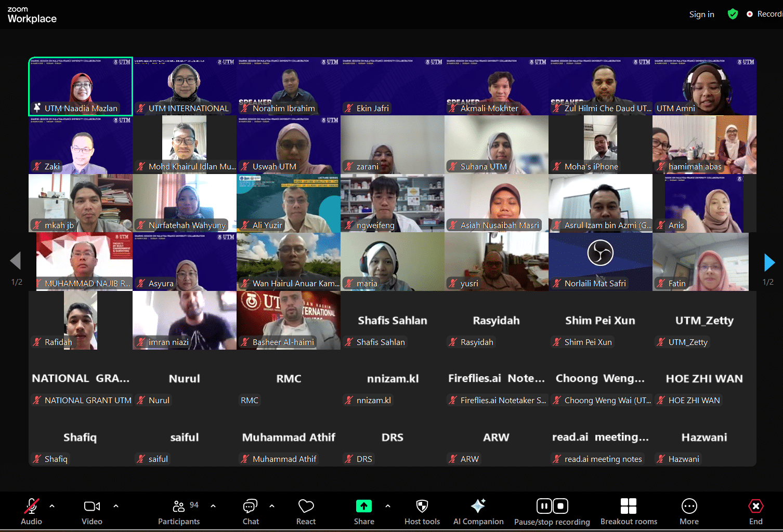Expand Share options caret
This screenshot has height=532, width=783.
point(388,506)
